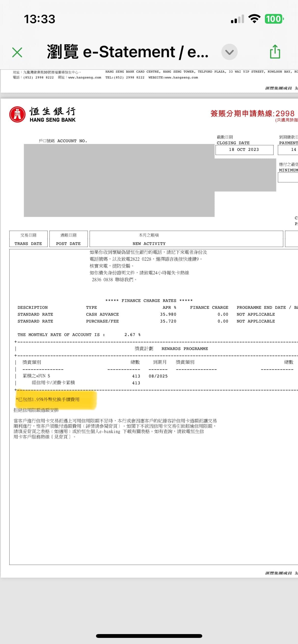298x644 pixels.
Task: Tap the ACCOUNT NO. label
Action: (72, 141)
